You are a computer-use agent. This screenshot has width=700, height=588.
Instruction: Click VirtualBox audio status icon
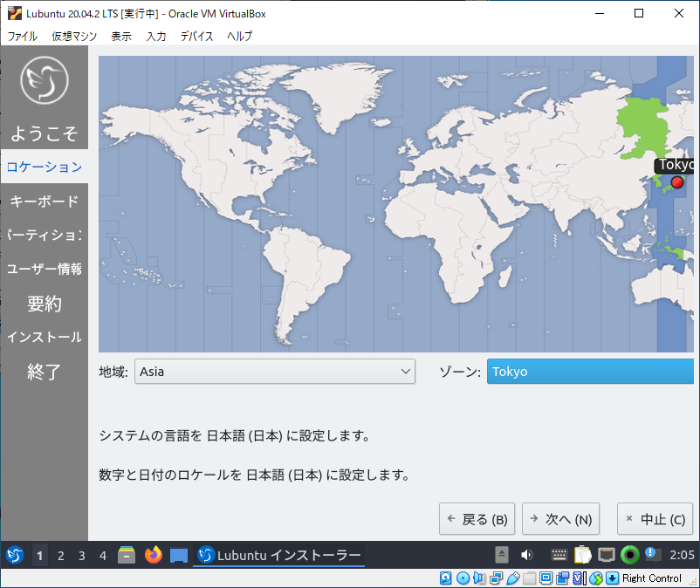click(479, 578)
